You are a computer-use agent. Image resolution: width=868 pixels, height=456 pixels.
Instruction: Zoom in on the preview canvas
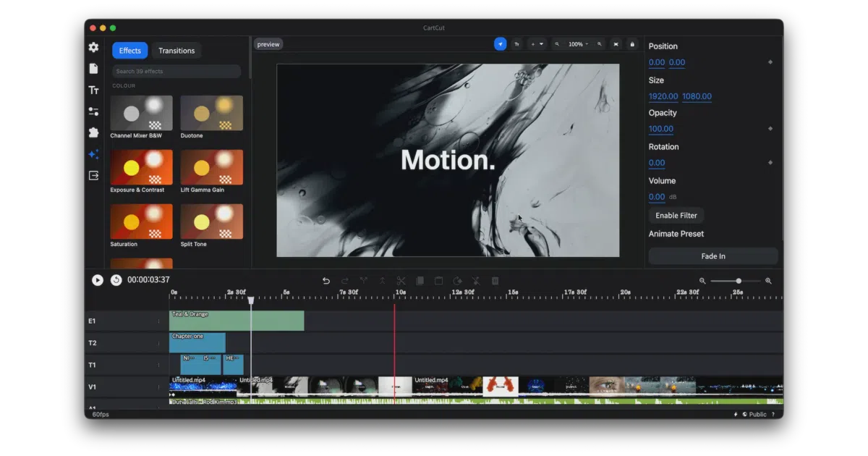[x=599, y=44]
